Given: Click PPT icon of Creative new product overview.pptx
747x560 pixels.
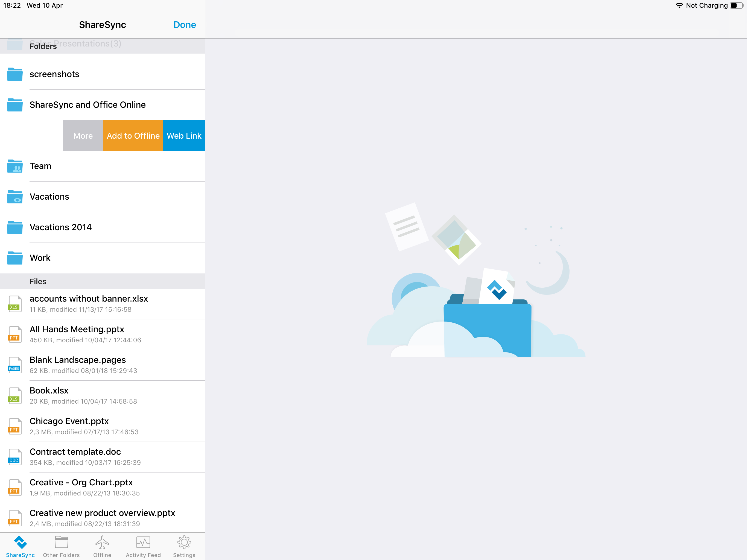Looking at the screenshot, I should coord(14,518).
